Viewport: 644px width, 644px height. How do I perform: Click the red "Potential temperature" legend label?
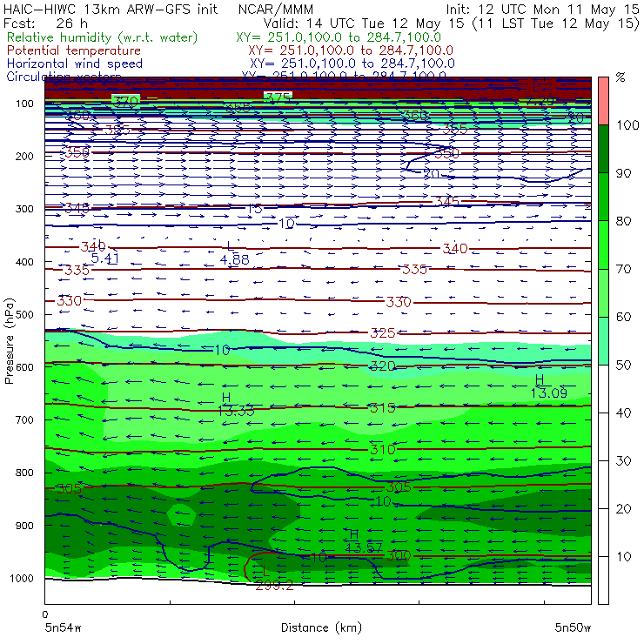click(73, 50)
